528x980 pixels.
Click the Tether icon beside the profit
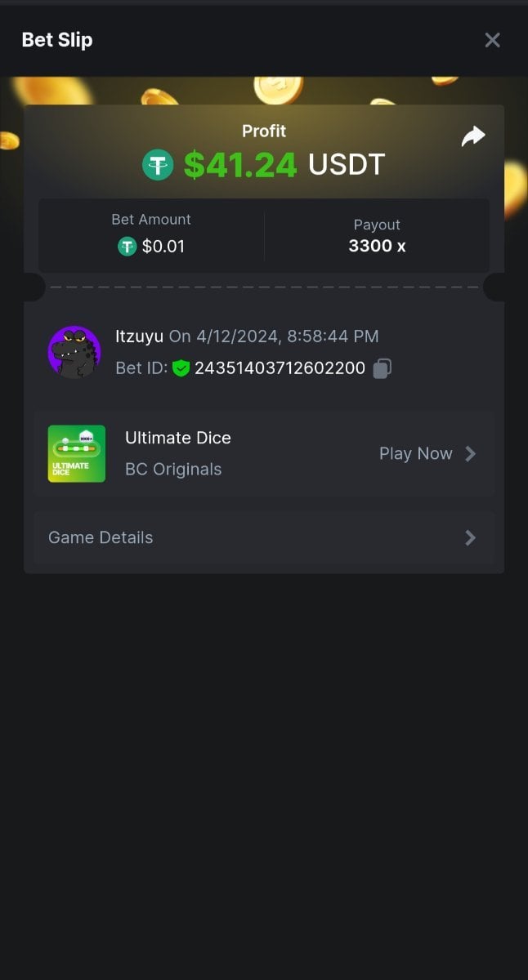158,165
